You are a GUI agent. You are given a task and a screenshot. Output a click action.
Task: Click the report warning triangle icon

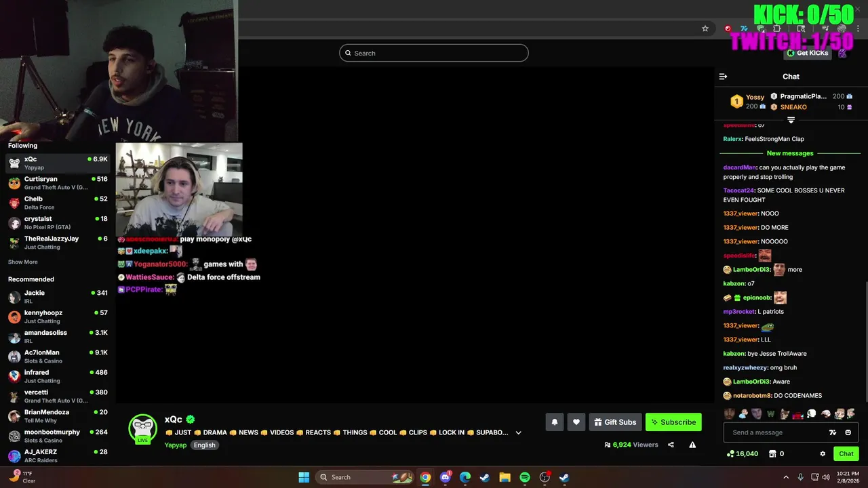[692, 445]
